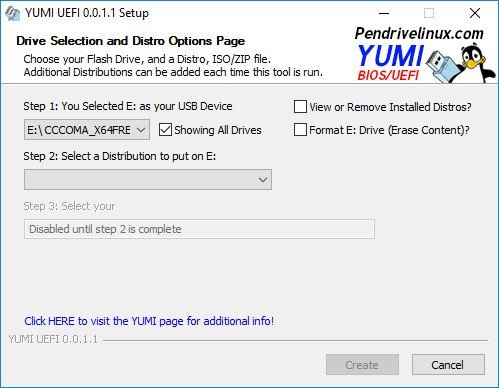
Task: Click the Drive Selection and Distro Options heading
Action: [131, 41]
